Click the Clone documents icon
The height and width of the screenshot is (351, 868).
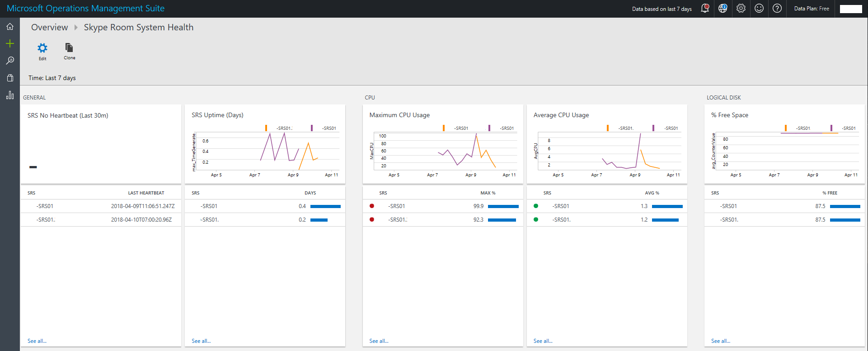click(x=69, y=47)
